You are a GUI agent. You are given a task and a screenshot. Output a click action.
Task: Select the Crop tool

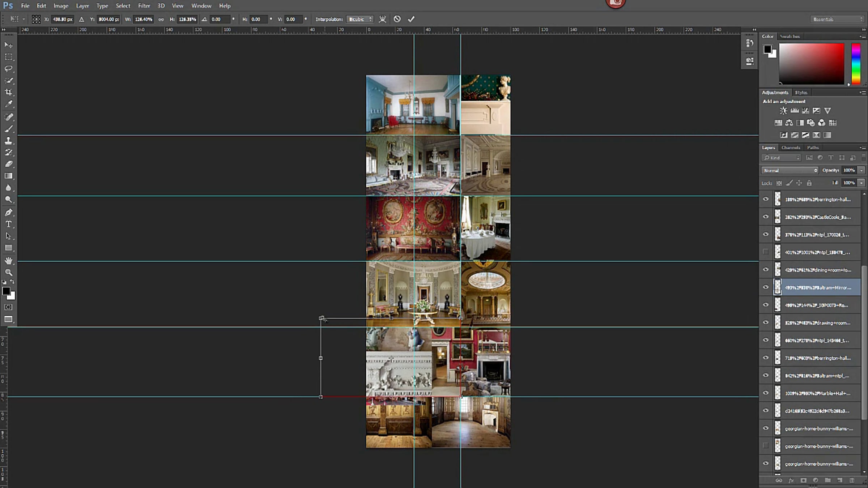9,92
